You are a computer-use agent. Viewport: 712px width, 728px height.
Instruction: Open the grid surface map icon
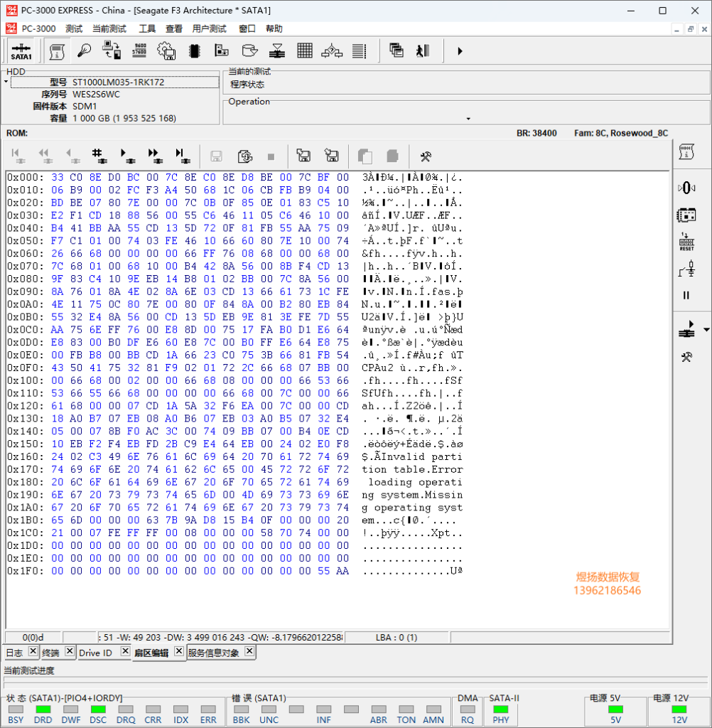[x=304, y=50]
